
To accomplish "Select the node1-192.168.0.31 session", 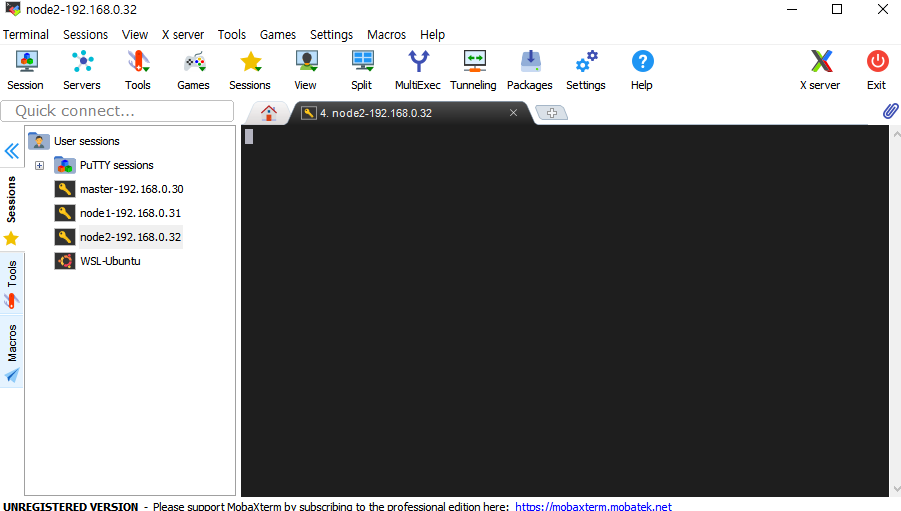I will pyautogui.click(x=130, y=213).
